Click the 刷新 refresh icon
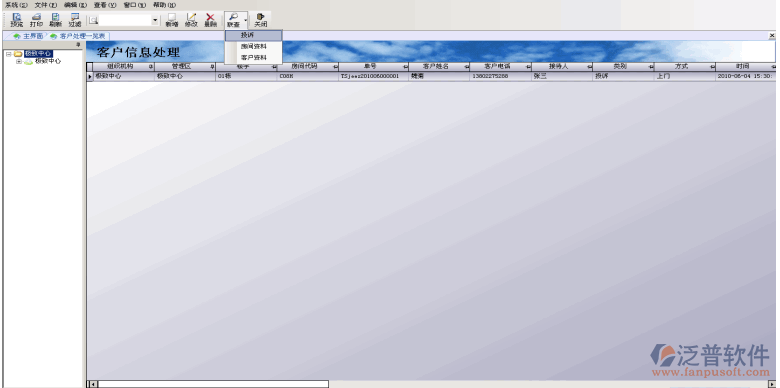Image resolution: width=780 pixels, height=388 pixels. 56,20
